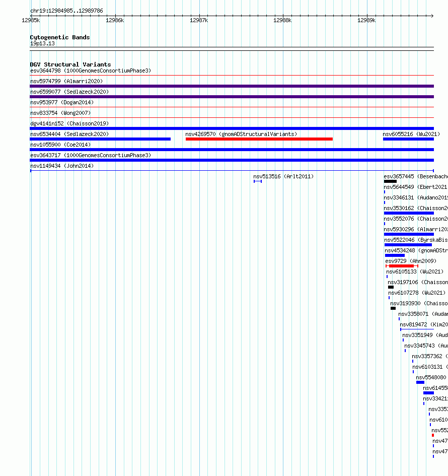This screenshot has height=476, width=448.
Task: Click the black bar under nsv3197106
Action: [391, 287]
